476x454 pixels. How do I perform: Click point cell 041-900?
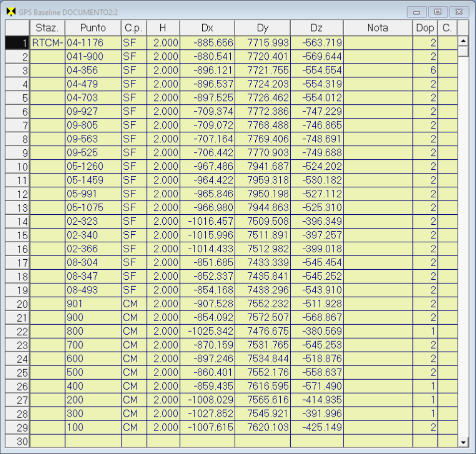pos(93,56)
